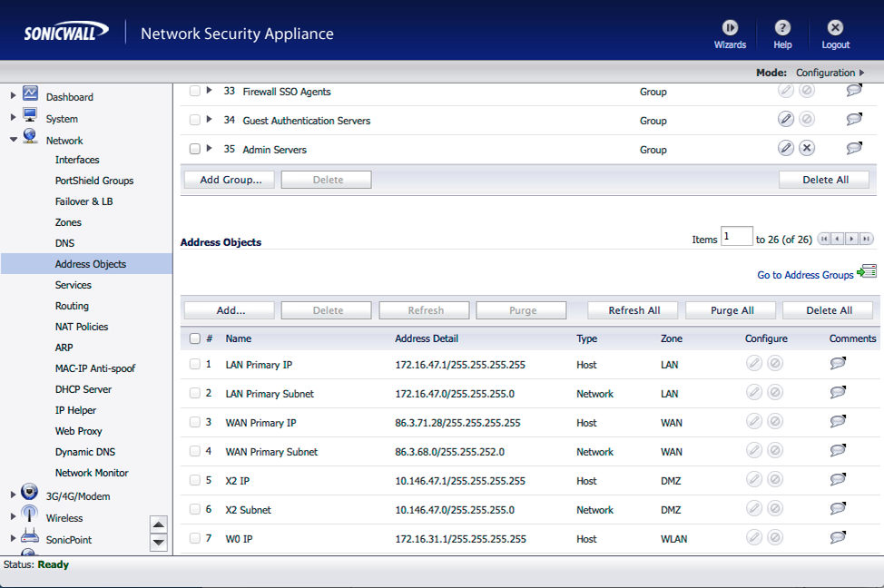Check the Guest Authentication Servers checkbox
Image resolution: width=884 pixels, height=588 pixels.
click(194, 120)
